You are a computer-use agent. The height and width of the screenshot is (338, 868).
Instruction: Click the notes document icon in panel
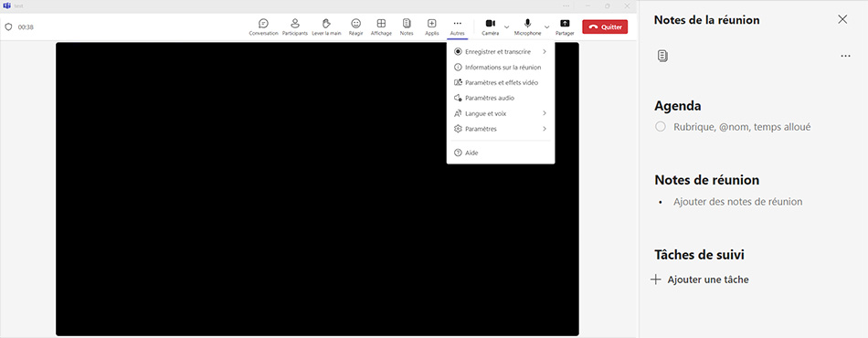(x=662, y=56)
